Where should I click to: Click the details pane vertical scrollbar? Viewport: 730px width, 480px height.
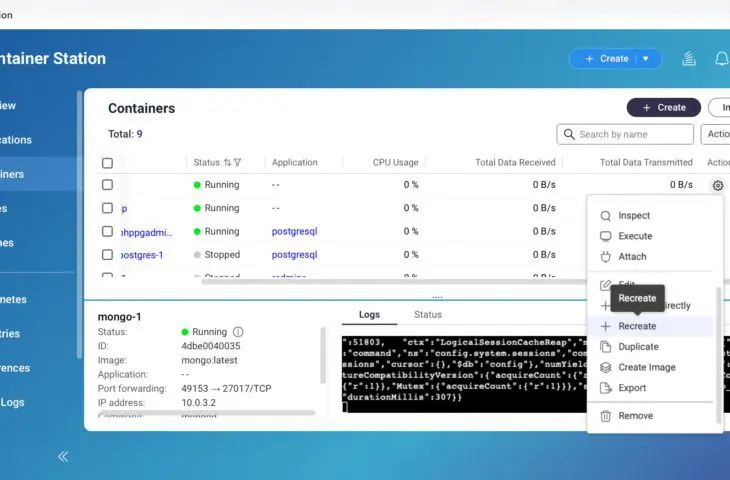click(323, 355)
